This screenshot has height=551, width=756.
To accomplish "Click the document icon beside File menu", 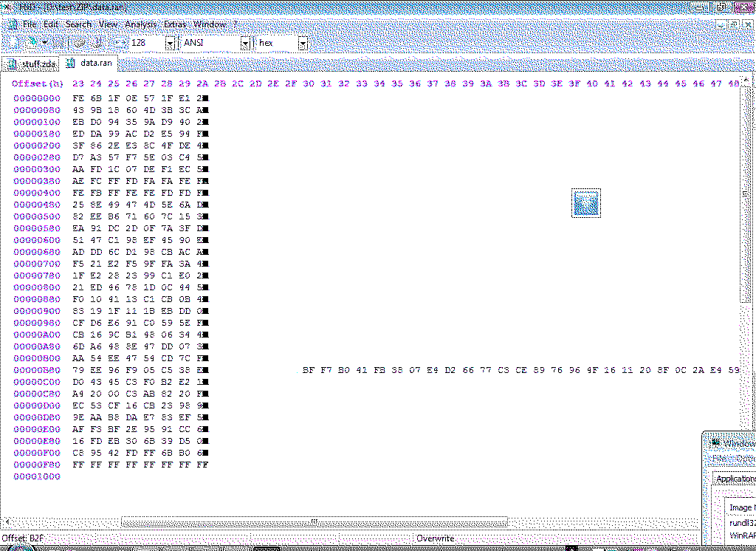I will pos(13,24).
